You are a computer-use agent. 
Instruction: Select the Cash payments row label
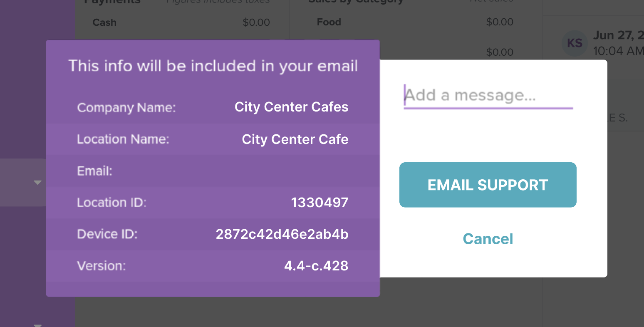coord(104,22)
